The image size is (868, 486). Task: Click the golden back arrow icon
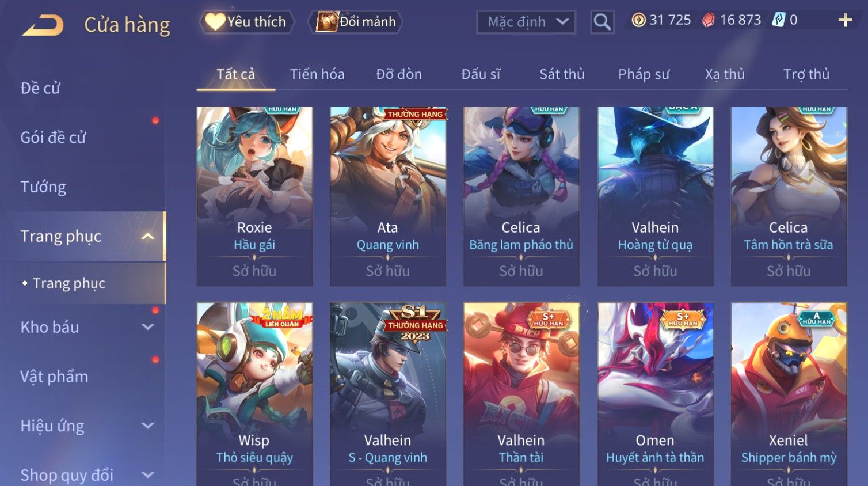tap(43, 25)
